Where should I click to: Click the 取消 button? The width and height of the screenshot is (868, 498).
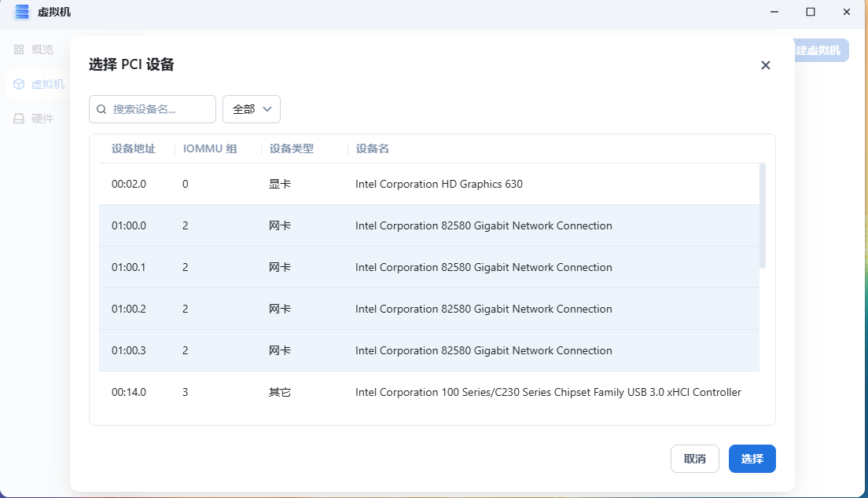[695, 459]
